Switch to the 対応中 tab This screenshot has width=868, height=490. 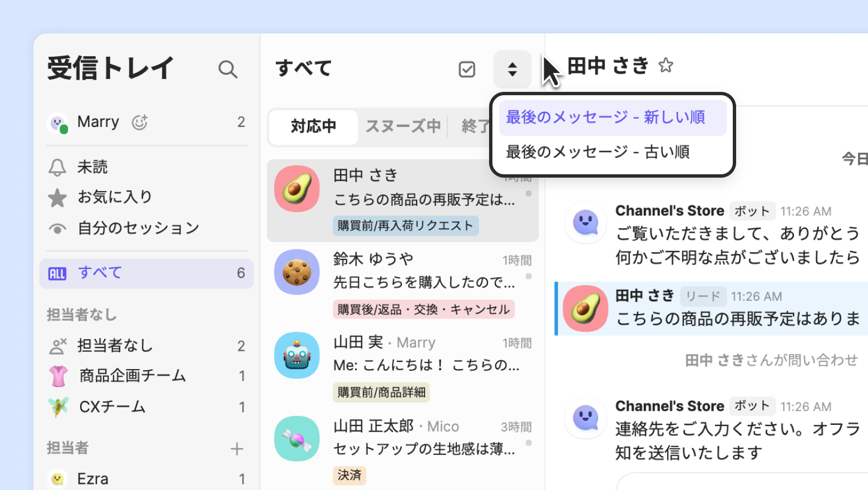[313, 126]
